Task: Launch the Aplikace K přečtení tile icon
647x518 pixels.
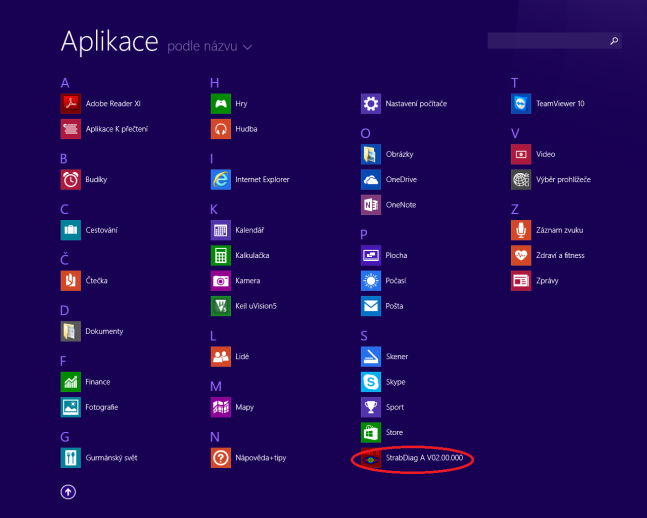Action: (71, 129)
